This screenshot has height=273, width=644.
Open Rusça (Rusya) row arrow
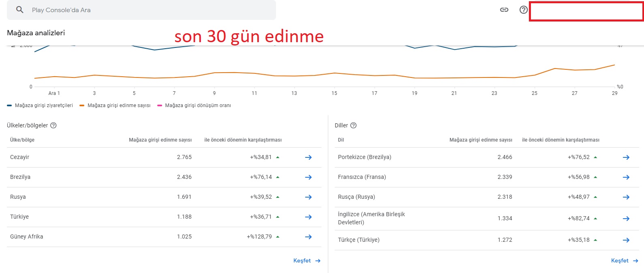[626, 197]
